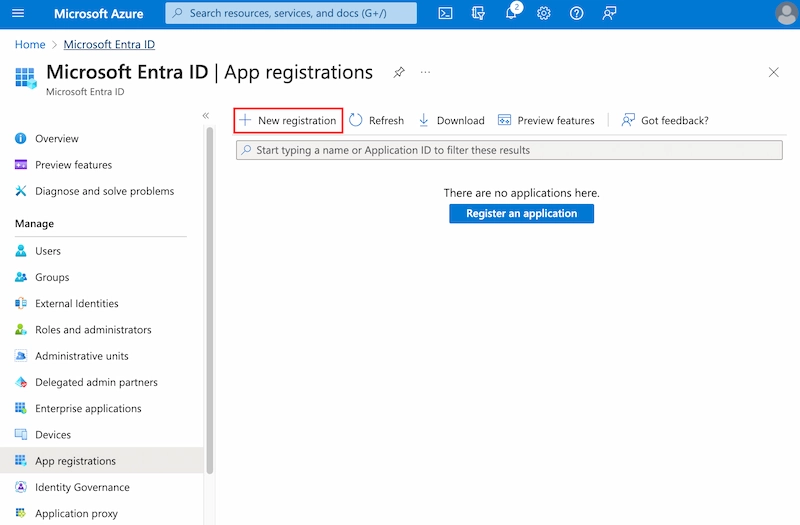This screenshot has width=800, height=525.
Task: Click the user account avatar
Action: tap(786, 14)
